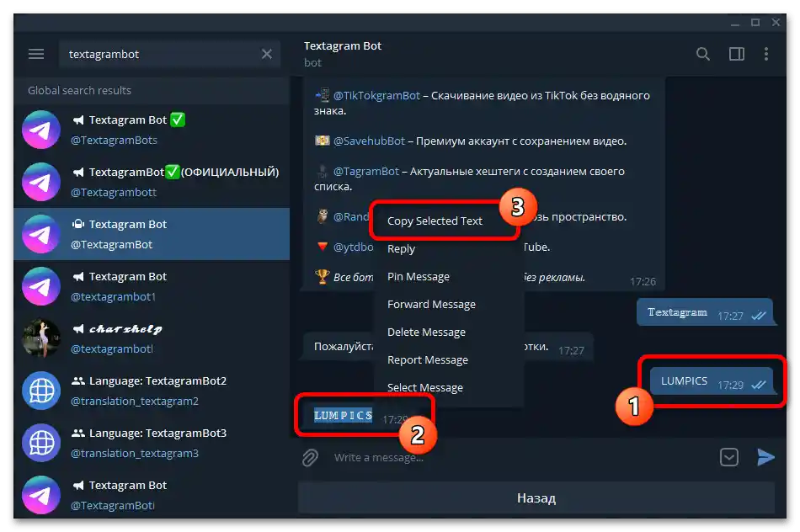Image resolution: width=800 pixels, height=532 pixels.
Task: Open the @TikTokgramBot mention link
Action: pos(376,95)
